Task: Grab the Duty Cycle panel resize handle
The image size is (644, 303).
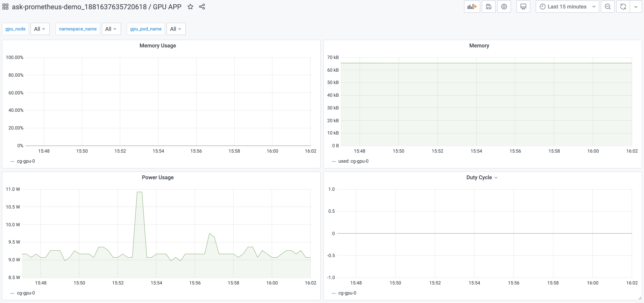Action: pyautogui.click(x=640, y=298)
